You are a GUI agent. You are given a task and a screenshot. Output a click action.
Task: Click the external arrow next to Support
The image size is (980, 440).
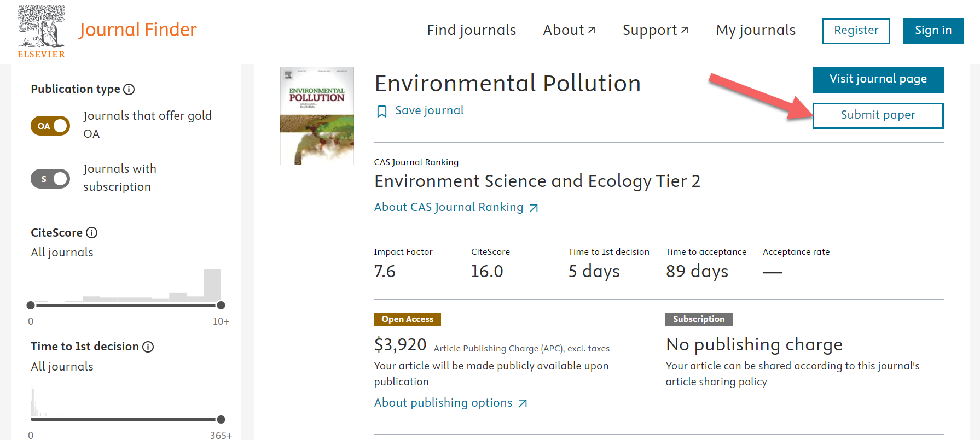pos(685,30)
